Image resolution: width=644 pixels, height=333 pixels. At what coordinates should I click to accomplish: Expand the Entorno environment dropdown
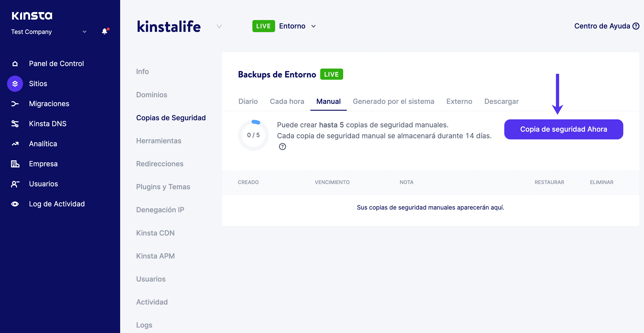click(x=313, y=26)
